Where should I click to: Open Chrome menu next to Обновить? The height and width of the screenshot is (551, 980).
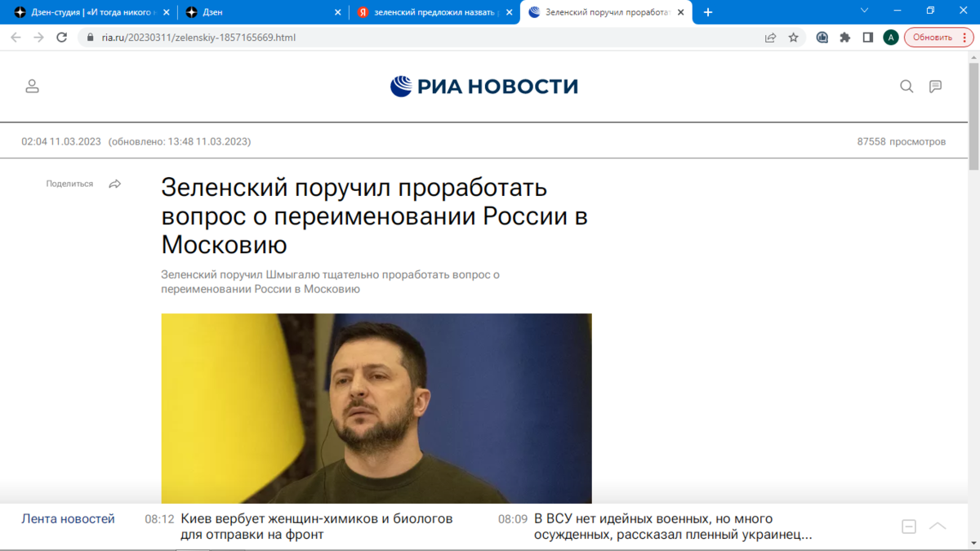pos(965,38)
